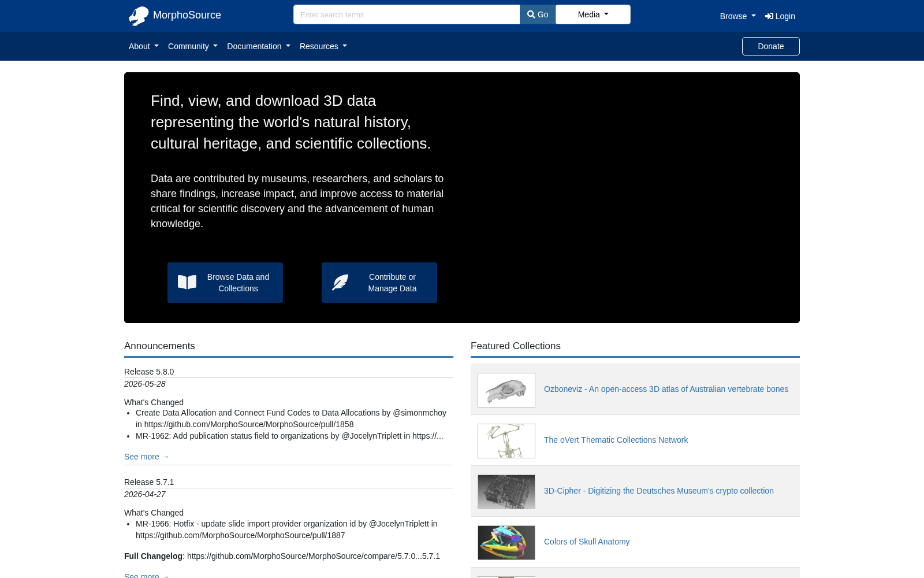The height and width of the screenshot is (578, 924).
Task: Click the open book icon on Browse Data
Action: [187, 283]
